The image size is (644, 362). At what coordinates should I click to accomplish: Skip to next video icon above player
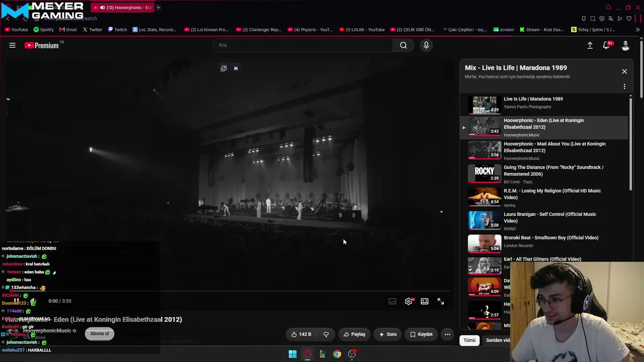click(235, 68)
